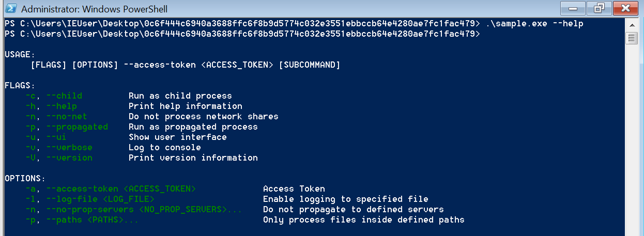Click the scrollbar up arrow
The width and height of the screenshot is (644, 236).
click(632, 25)
